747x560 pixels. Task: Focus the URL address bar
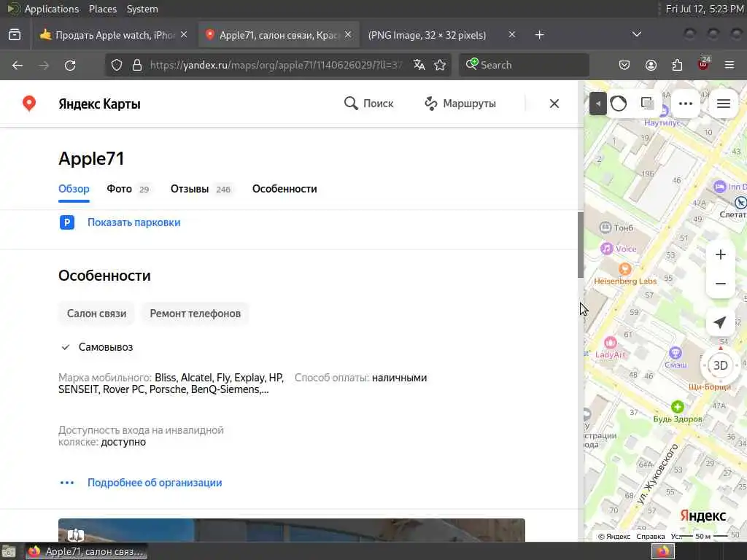[x=276, y=65]
